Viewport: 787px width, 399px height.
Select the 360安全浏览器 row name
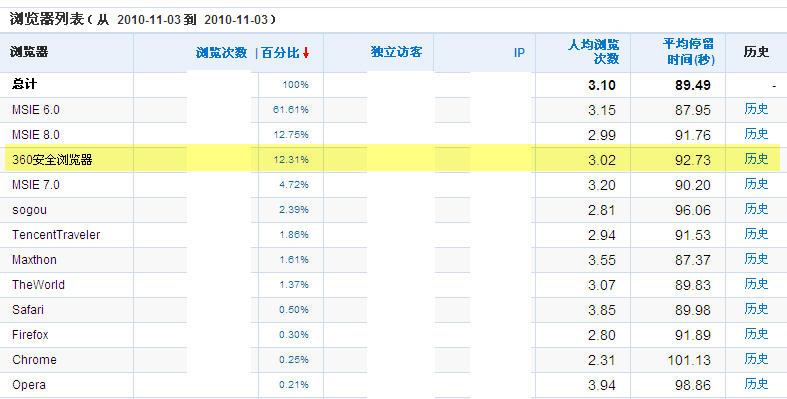click(x=52, y=160)
